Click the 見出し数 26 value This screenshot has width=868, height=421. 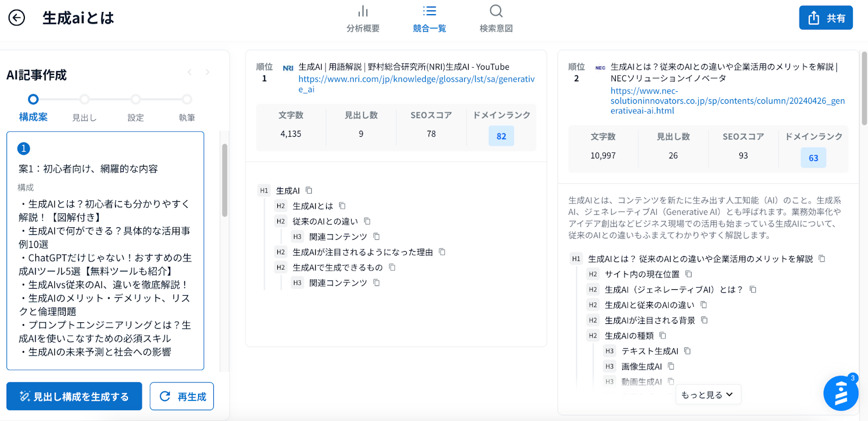tap(673, 155)
